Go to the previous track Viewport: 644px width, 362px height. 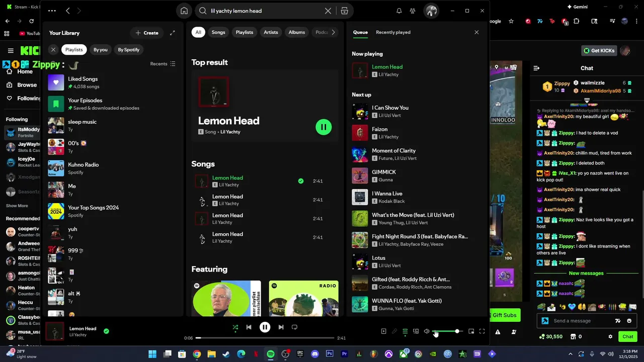click(x=249, y=327)
